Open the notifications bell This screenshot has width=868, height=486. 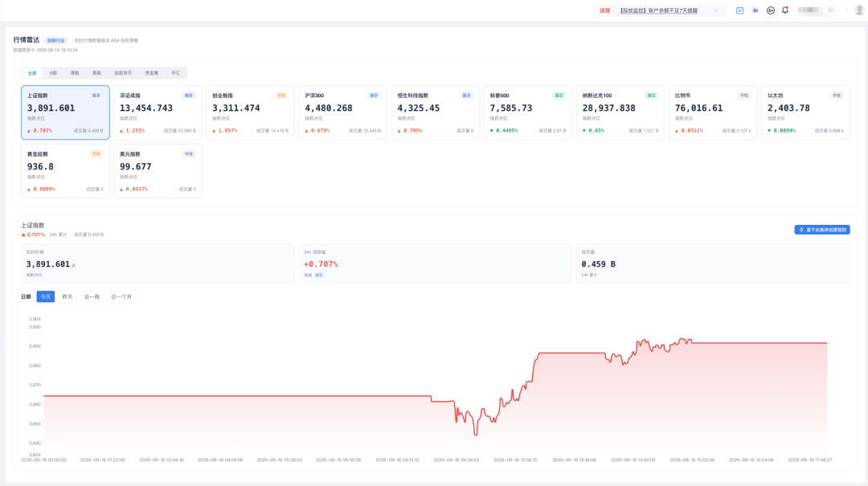click(x=785, y=10)
